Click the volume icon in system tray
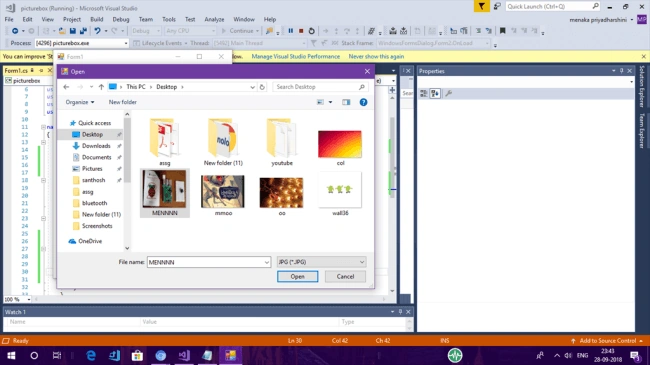 (x=568, y=355)
